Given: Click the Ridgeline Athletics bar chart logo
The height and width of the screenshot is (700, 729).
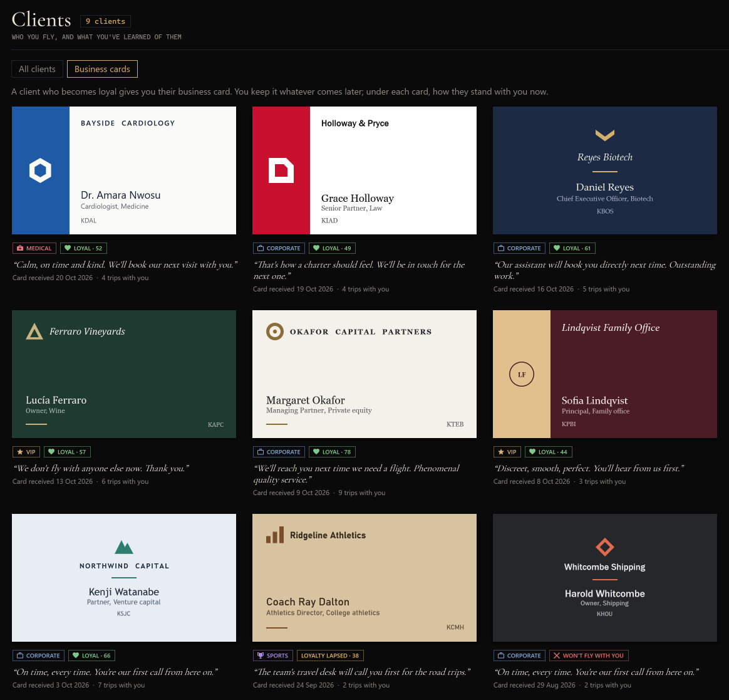Looking at the screenshot, I should (x=275, y=535).
